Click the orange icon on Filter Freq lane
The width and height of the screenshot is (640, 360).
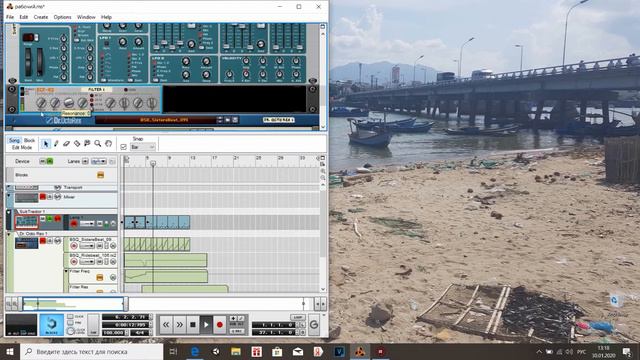coord(100,278)
